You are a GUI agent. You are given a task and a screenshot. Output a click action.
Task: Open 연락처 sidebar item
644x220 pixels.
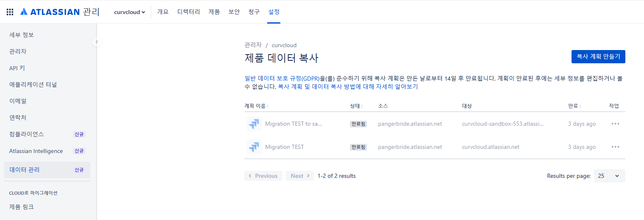coord(47,117)
